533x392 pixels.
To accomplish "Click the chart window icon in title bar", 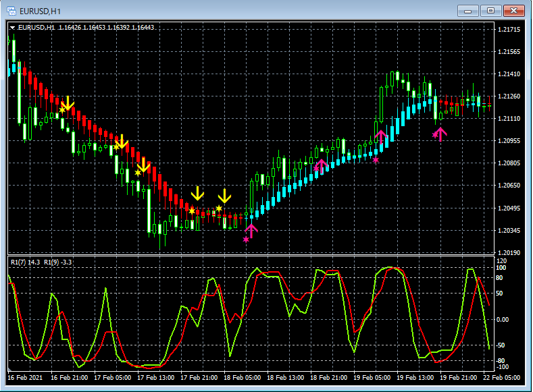I will 11,11.
